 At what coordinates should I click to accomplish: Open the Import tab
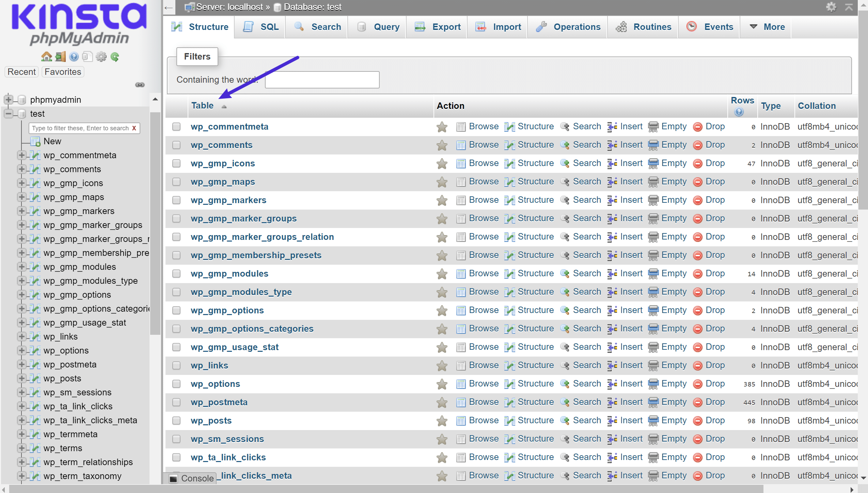point(505,27)
